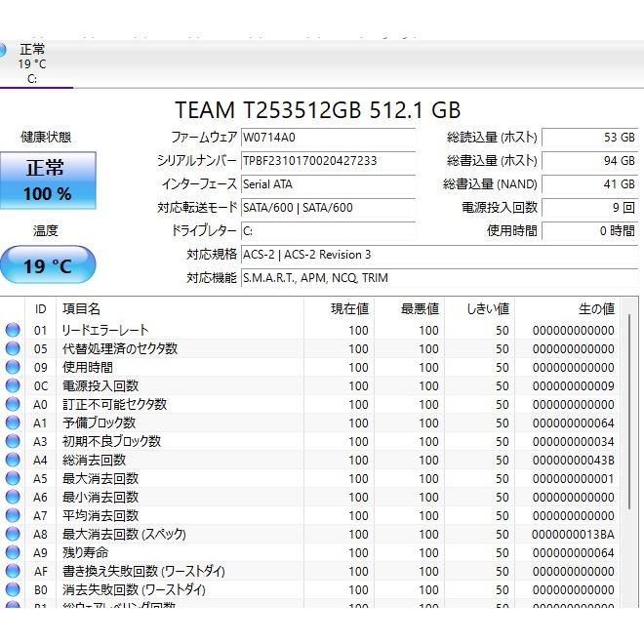644x644 pixels.
Task: Click the power on count value 9 回
Action: [x=589, y=208]
